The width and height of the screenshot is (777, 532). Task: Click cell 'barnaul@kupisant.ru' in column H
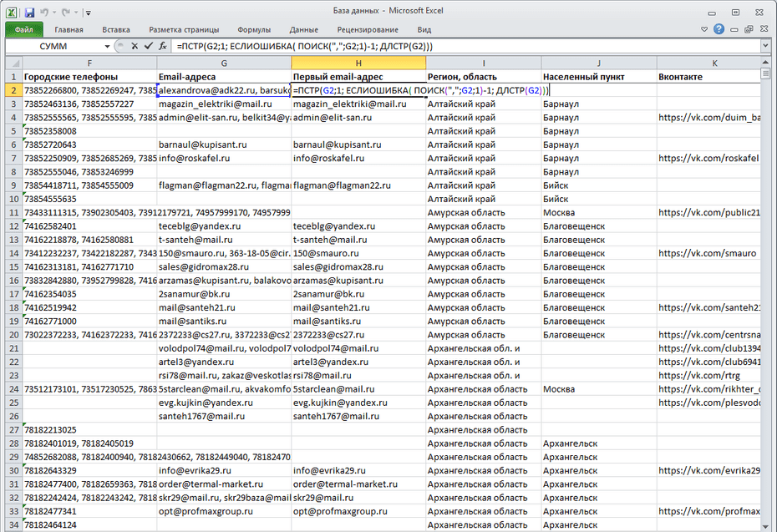358,144
